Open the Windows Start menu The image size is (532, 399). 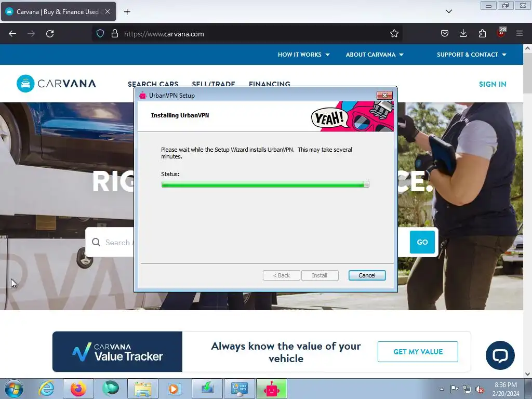coord(14,389)
